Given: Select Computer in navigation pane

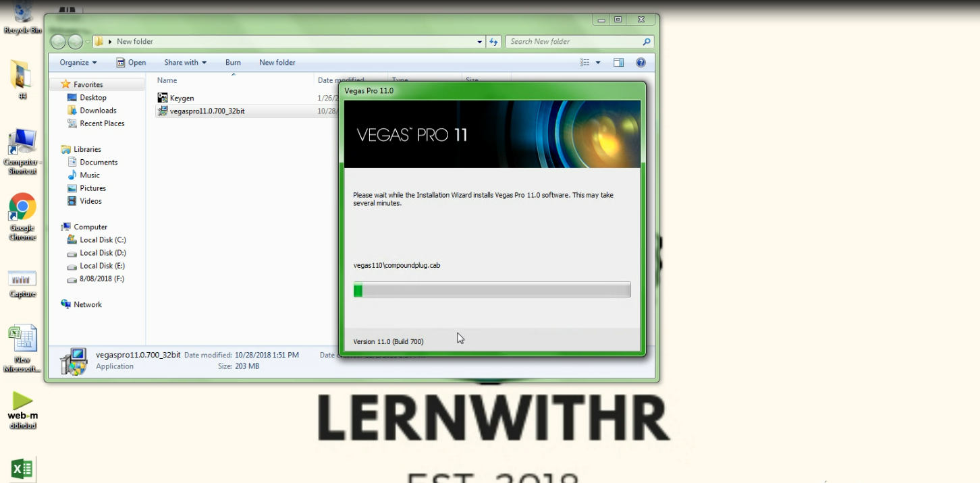Looking at the screenshot, I should click(90, 227).
